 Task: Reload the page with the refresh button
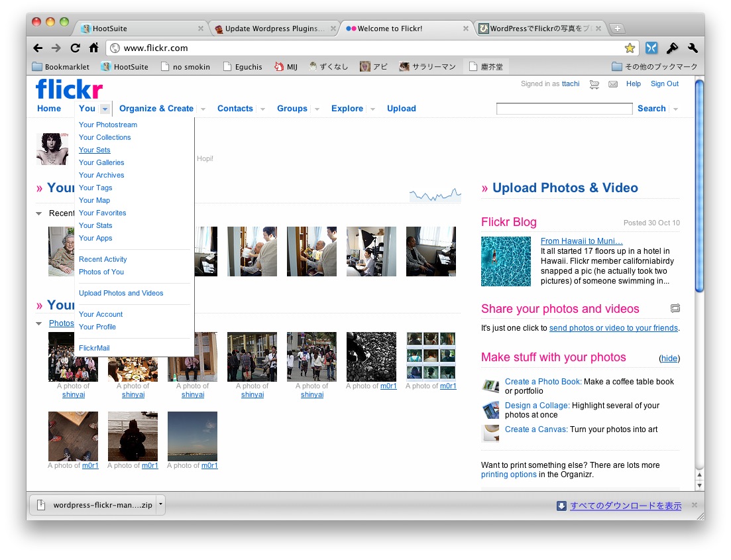(x=75, y=48)
